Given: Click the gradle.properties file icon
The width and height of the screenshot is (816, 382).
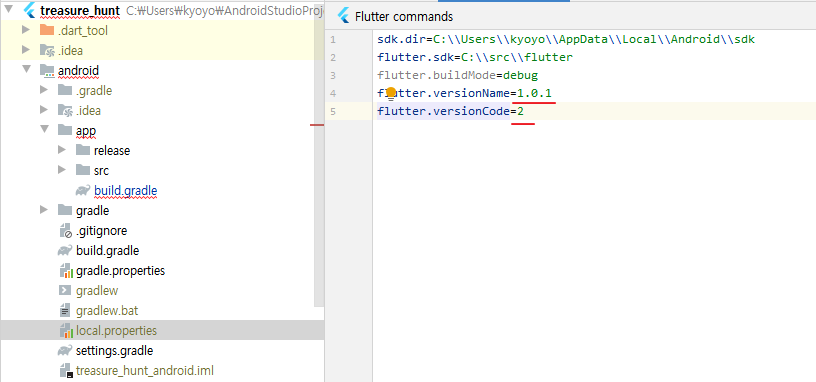Looking at the screenshot, I should point(66,271).
